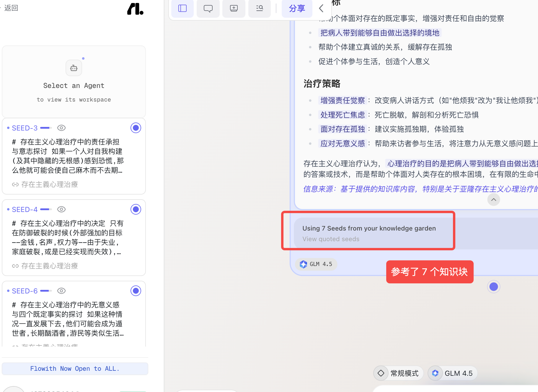Viewport: 538px width, 392px height.
Task: Click the robot agent icon
Action: (x=74, y=68)
